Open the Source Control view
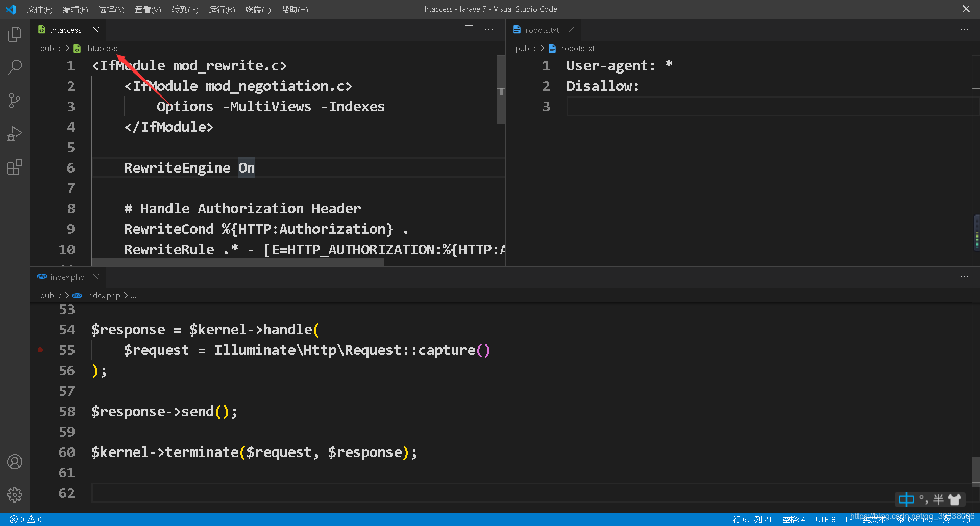The height and width of the screenshot is (526, 980). pos(14,100)
